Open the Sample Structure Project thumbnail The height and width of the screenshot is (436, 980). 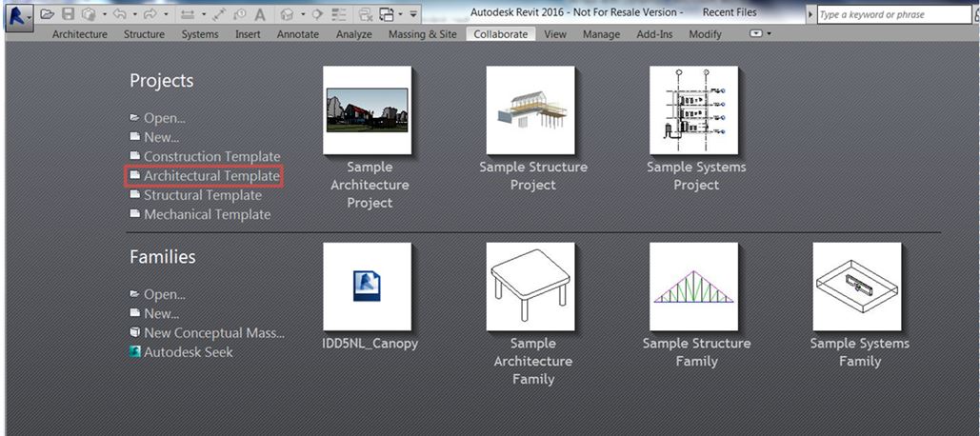point(530,109)
